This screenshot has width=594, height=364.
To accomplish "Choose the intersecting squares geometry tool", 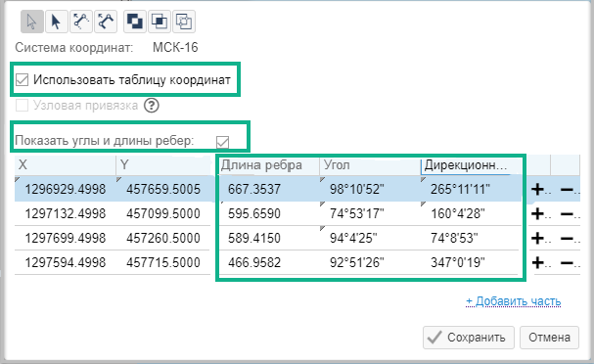I will (160, 22).
